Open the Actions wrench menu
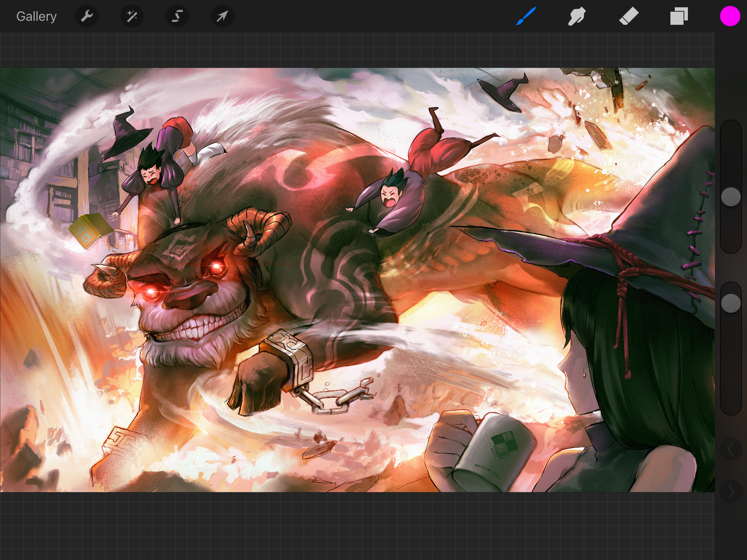Image resolution: width=747 pixels, height=560 pixels. tap(86, 16)
